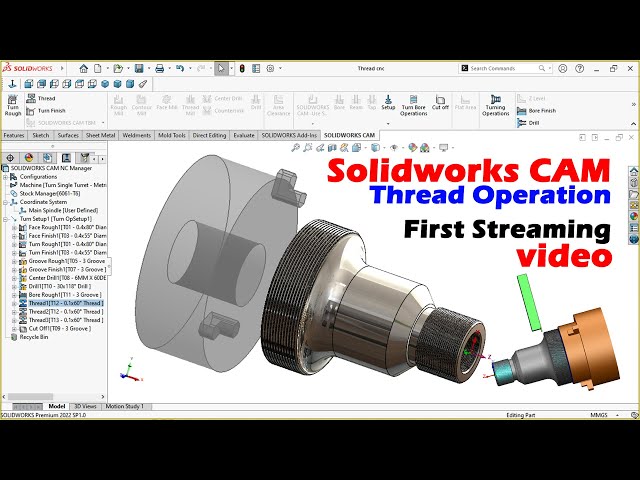Select the Bore Rough1 operation row
This screenshot has width=640, height=480.
point(60,295)
